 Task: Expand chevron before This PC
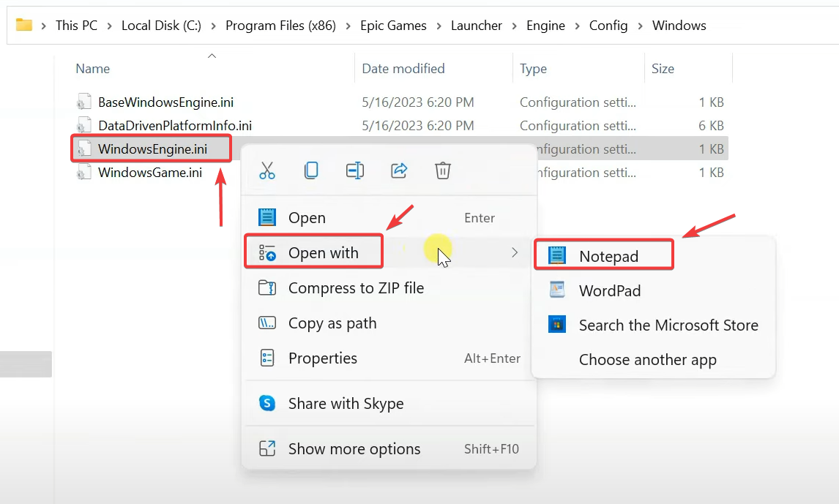pyautogui.click(x=44, y=26)
